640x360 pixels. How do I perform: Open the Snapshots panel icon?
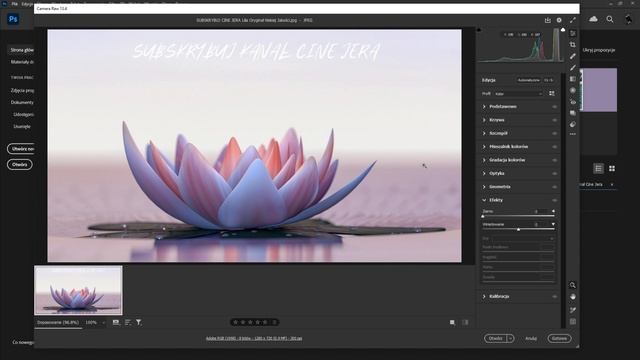[573, 113]
